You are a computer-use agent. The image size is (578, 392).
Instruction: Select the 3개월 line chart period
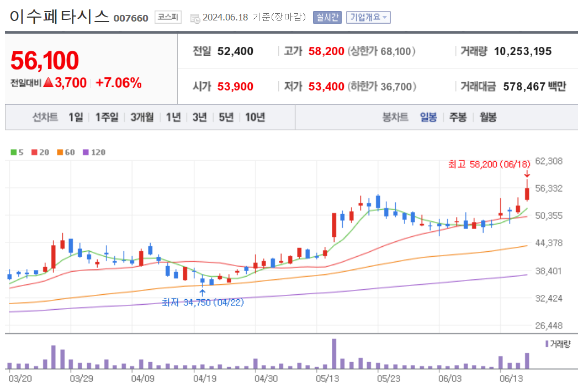pos(142,117)
